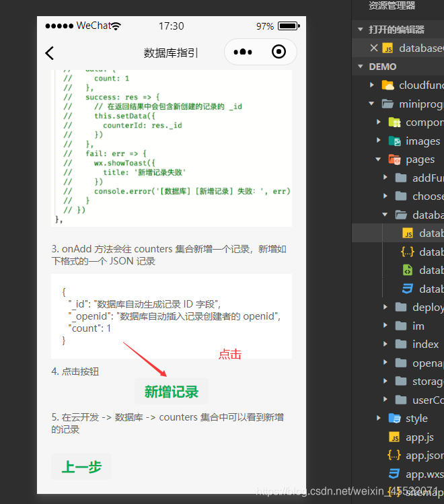
Task: Open the databaseGuide JSON file with braces icon
Action: click(x=408, y=252)
